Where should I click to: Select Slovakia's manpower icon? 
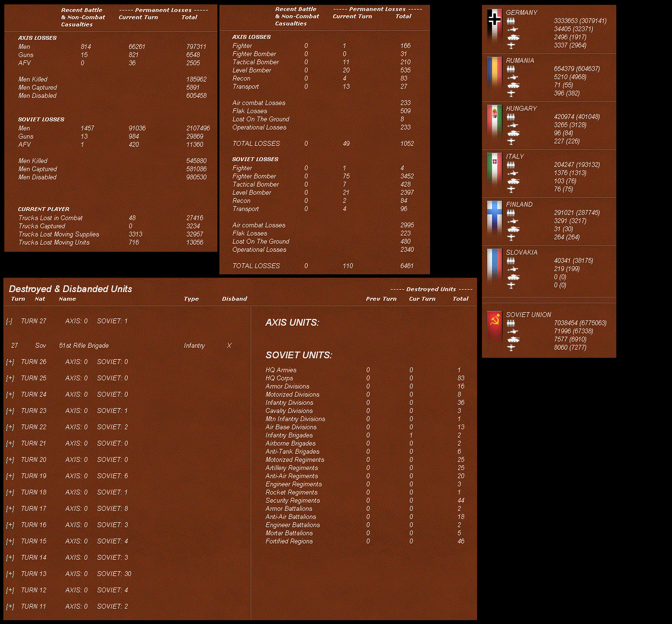pyautogui.click(x=511, y=261)
